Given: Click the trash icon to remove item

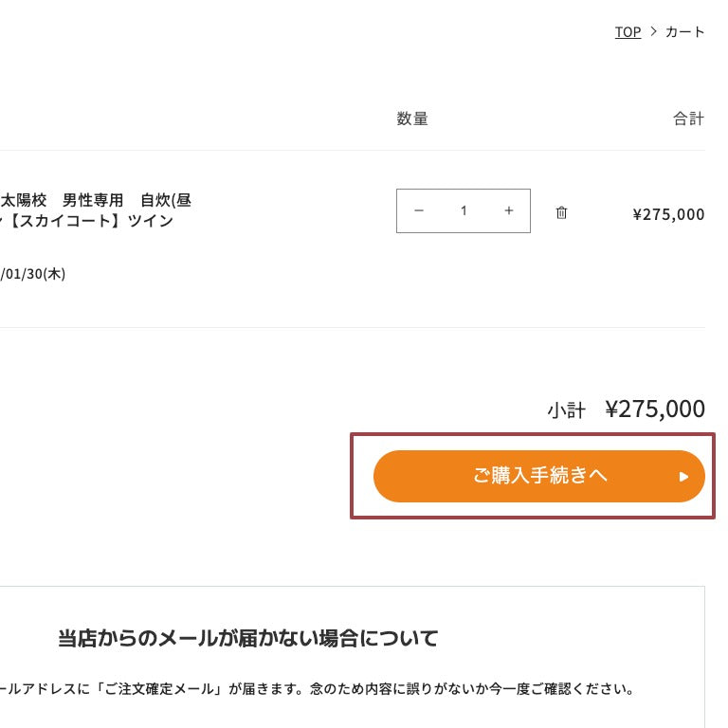Looking at the screenshot, I should pyautogui.click(x=561, y=212).
